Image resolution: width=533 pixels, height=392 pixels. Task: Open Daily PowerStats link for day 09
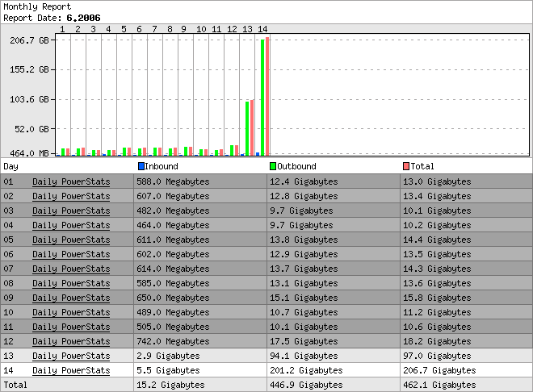click(71, 298)
